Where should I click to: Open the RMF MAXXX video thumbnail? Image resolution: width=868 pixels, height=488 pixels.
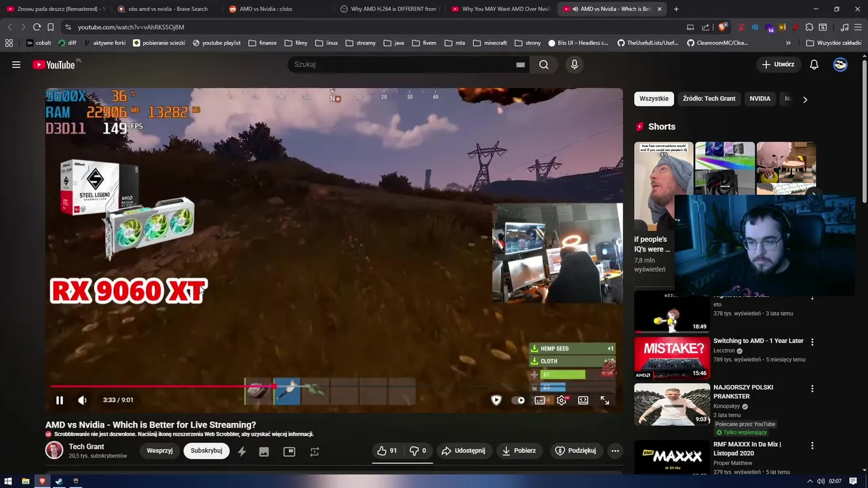(x=672, y=458)
